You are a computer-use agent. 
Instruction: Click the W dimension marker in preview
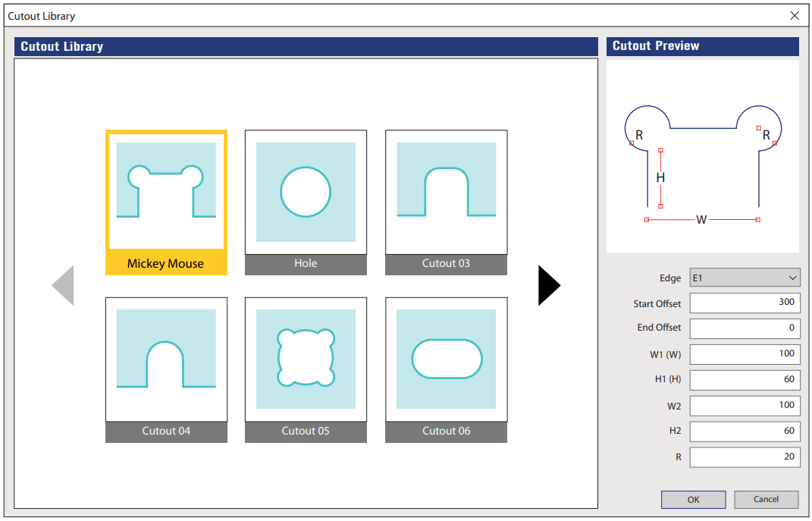pyautogui.click(x=702, y=220)
